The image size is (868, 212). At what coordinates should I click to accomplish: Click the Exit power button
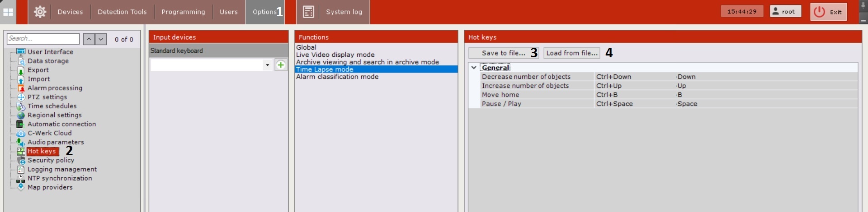point(828,12)
